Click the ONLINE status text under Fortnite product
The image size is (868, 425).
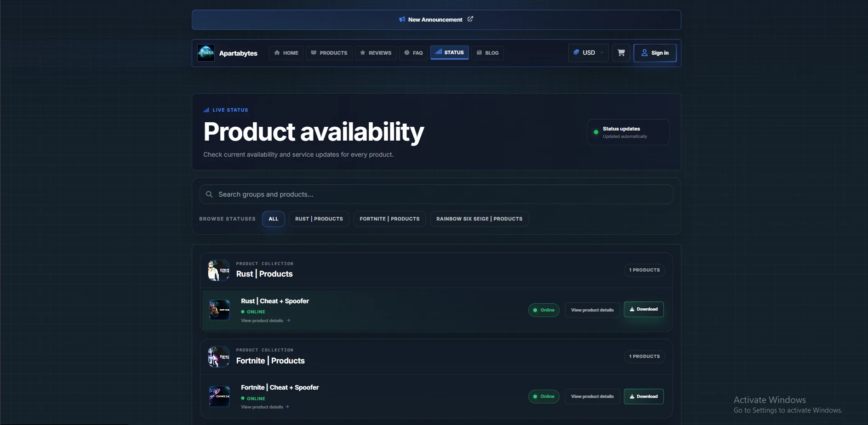click(256, 399)
